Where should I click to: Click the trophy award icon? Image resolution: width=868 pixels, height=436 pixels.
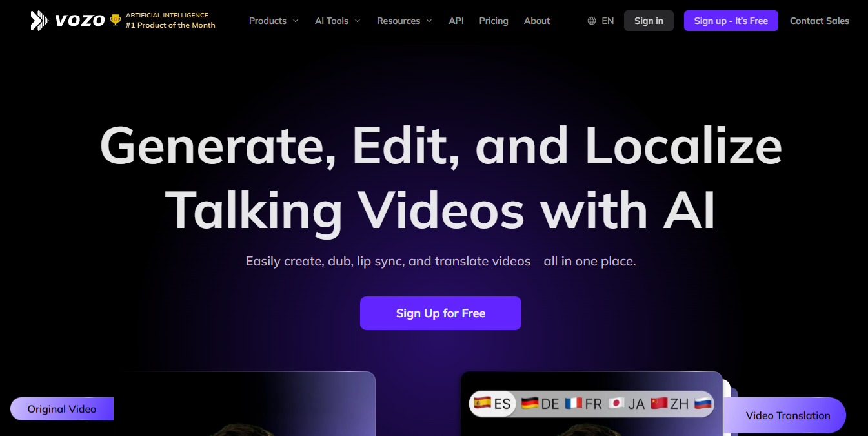pyautogui.click(x=116, y=20)
